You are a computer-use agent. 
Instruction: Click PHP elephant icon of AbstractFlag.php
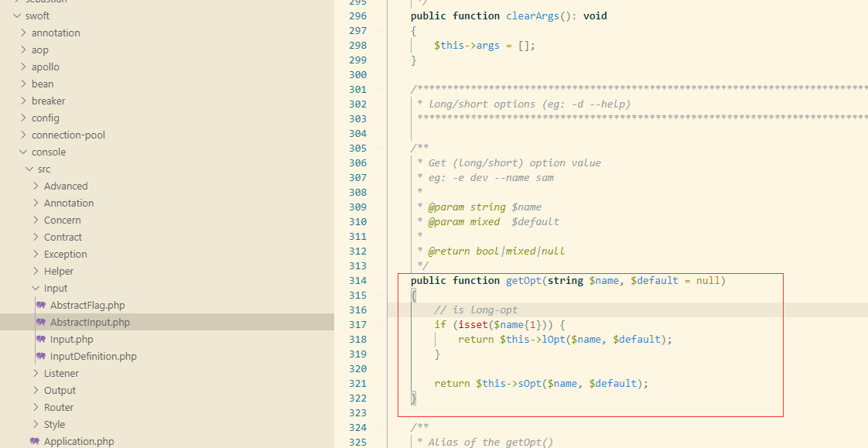pos(41,305)
